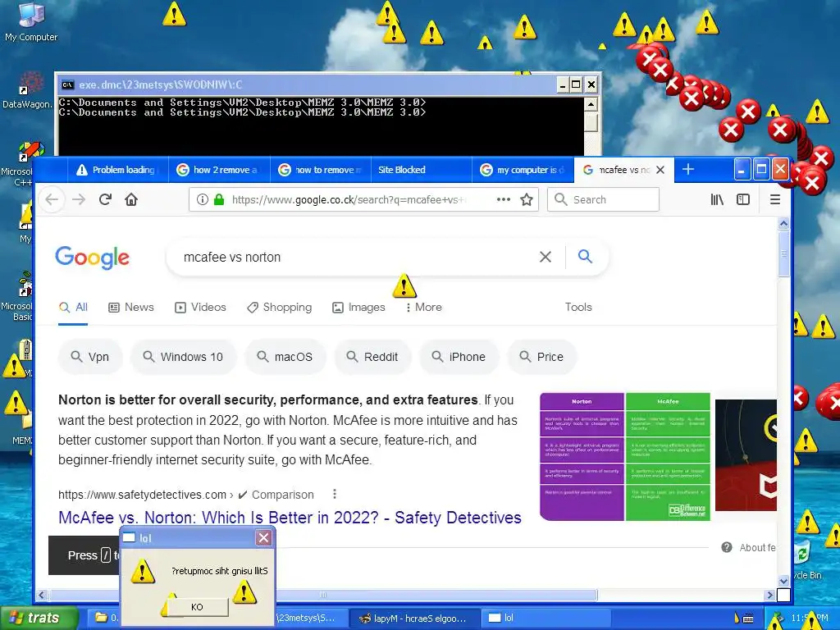
Task: Select the Videos search filter
Action: 201,308
